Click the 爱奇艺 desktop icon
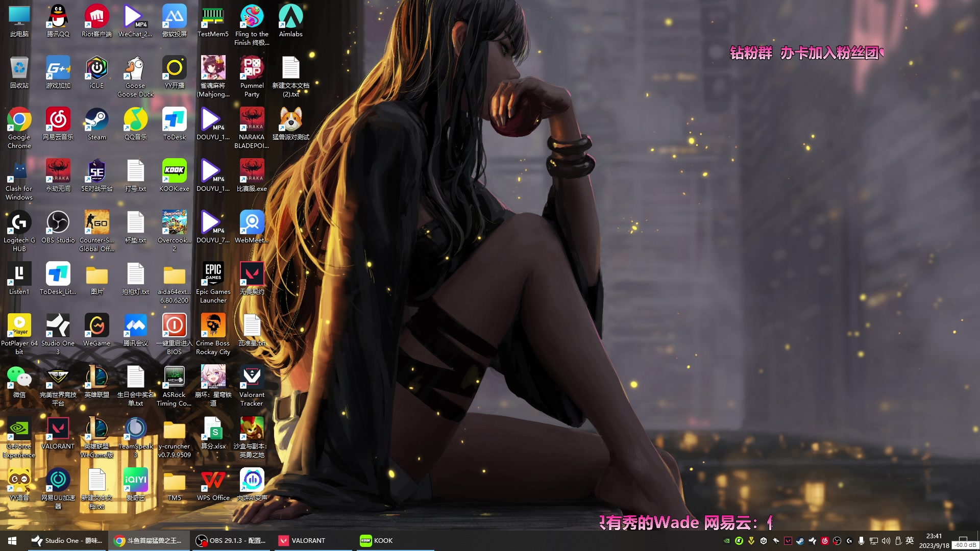This screenshot has width=980, height=551. (136, 485)
